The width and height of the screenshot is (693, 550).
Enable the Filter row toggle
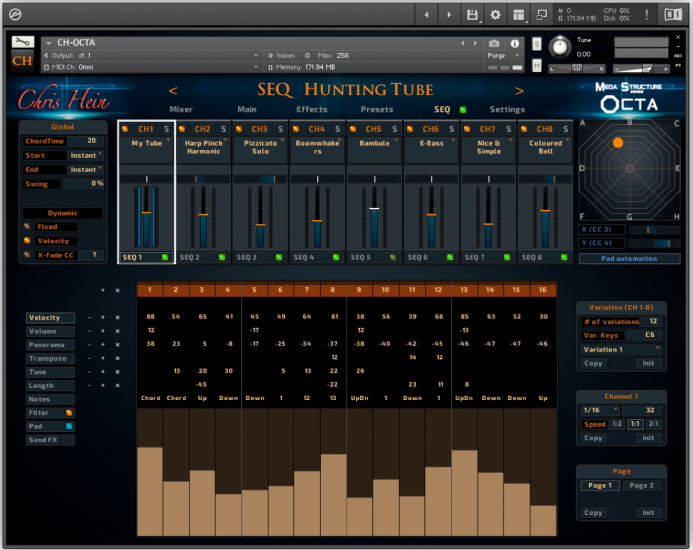click(x=69, y=412)
